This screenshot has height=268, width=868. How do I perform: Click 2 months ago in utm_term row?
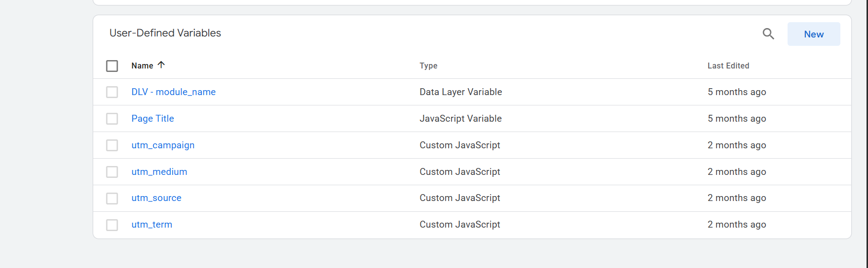(737, 225)
